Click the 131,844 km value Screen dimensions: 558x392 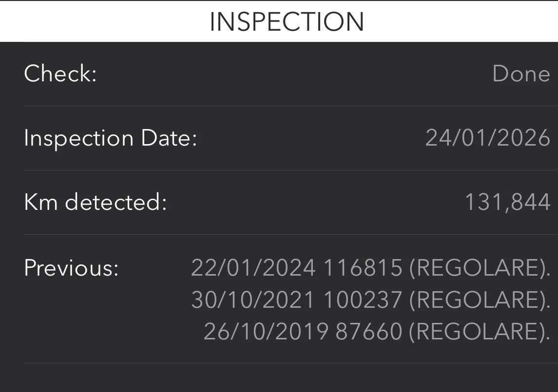coord(507,203)
